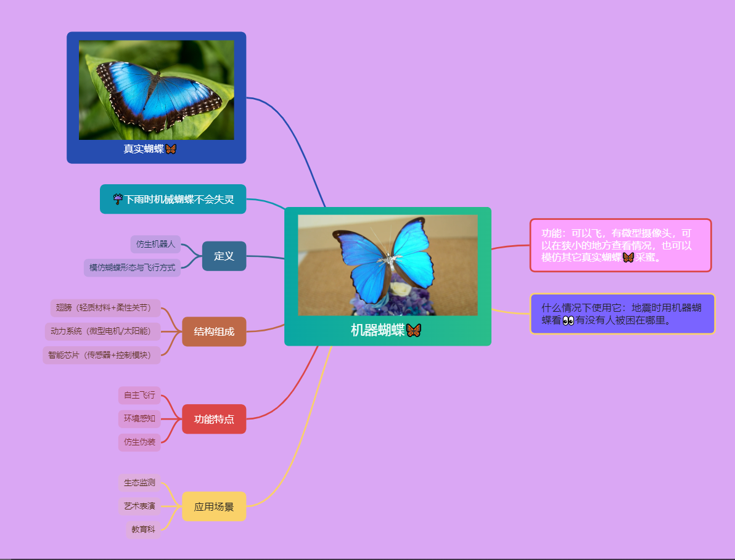Click the 自主飞行 child node

coord(139,395)
